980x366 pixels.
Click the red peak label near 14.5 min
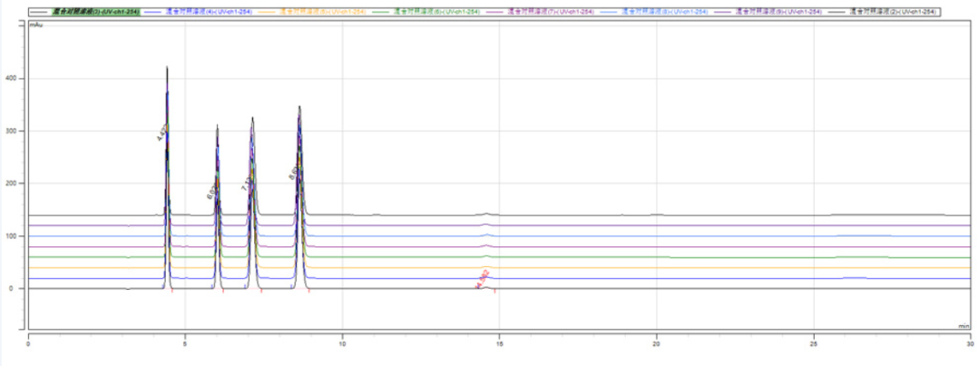[482, 281]
